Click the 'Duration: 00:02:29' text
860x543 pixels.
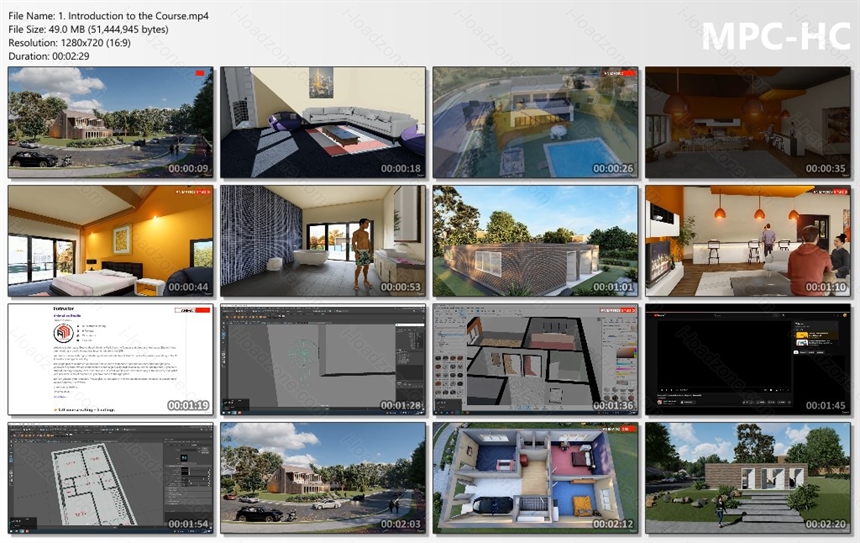click(49, 56)
